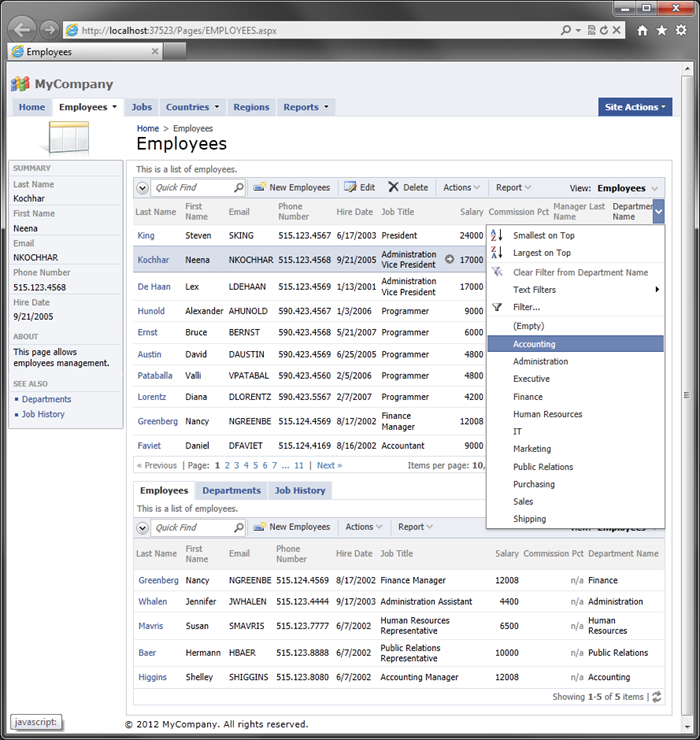The width and height of the screenshot is (700, 740).
Task: Open browser tools gear icon
Action: point(681,30)
